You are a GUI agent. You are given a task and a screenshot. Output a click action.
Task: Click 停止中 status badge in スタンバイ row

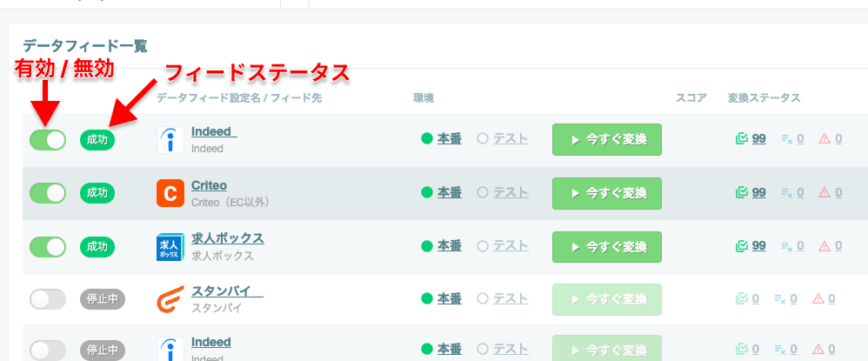pos(103,299)
